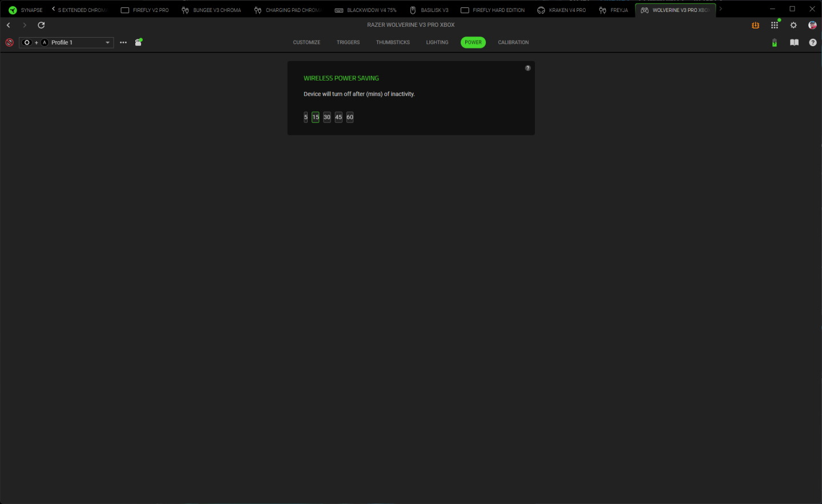Open the Basilisk V3 device tab
822x504 pixels.
pos(429,10)
